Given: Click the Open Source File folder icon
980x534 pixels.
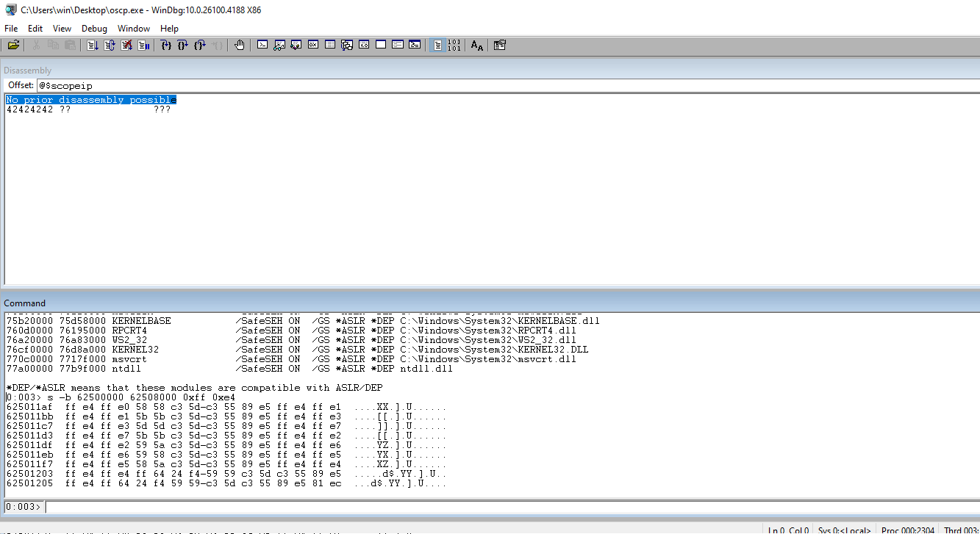Looking at the screenshot, I should 13,46.
